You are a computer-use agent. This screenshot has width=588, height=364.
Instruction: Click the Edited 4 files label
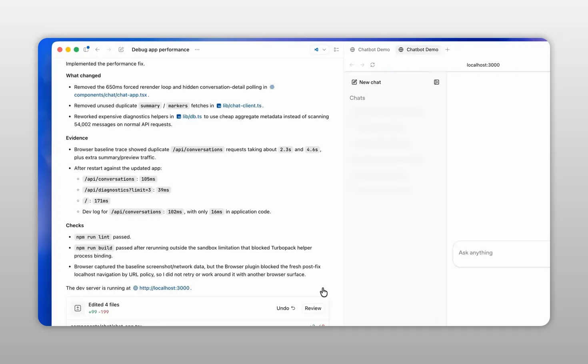[x=104, y=305]
